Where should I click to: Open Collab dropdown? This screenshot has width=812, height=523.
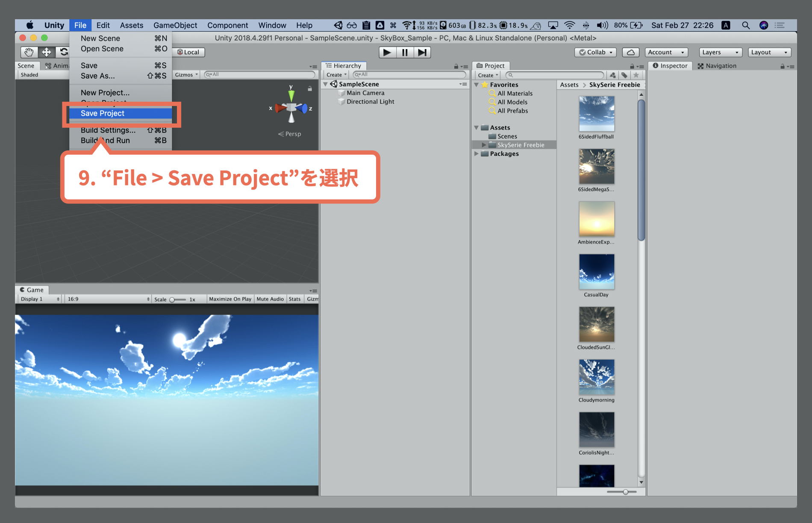tap(595, 52)
